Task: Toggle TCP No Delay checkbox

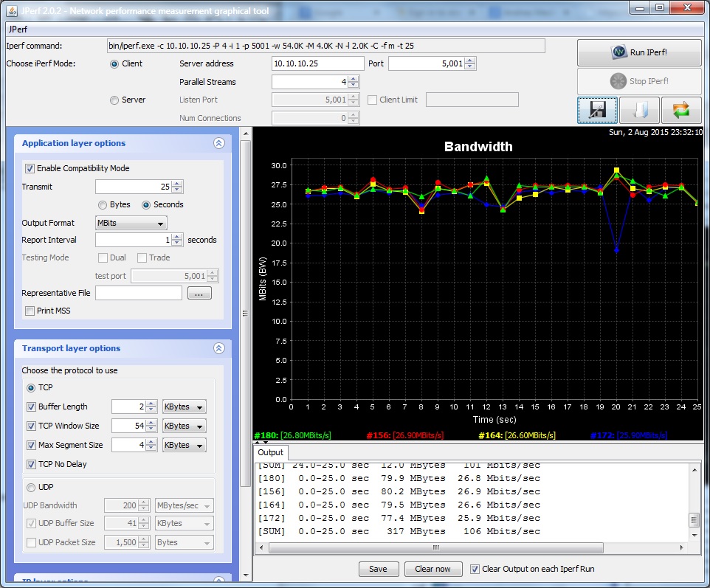Action: click(31, 465)
